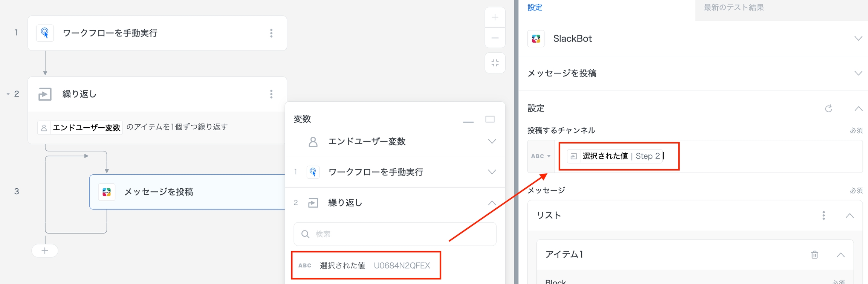
Task: Add a new step with the plus button
Action: click(45, 251)
